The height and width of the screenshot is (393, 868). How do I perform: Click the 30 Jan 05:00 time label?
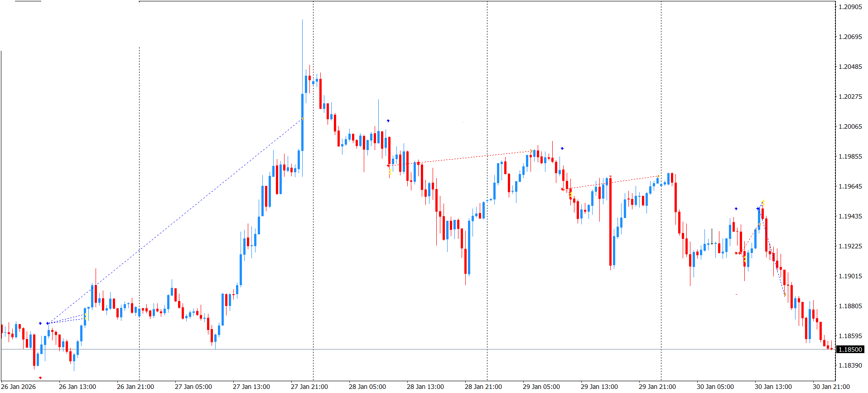715,387
